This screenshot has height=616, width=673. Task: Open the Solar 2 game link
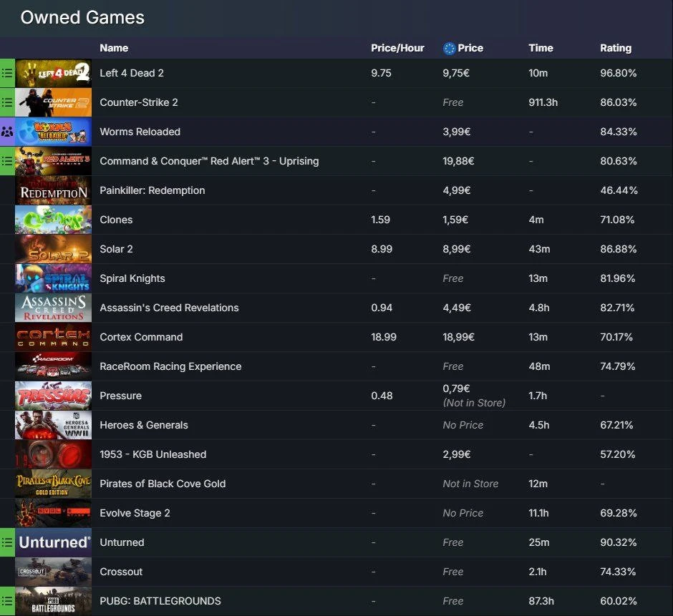116,249
